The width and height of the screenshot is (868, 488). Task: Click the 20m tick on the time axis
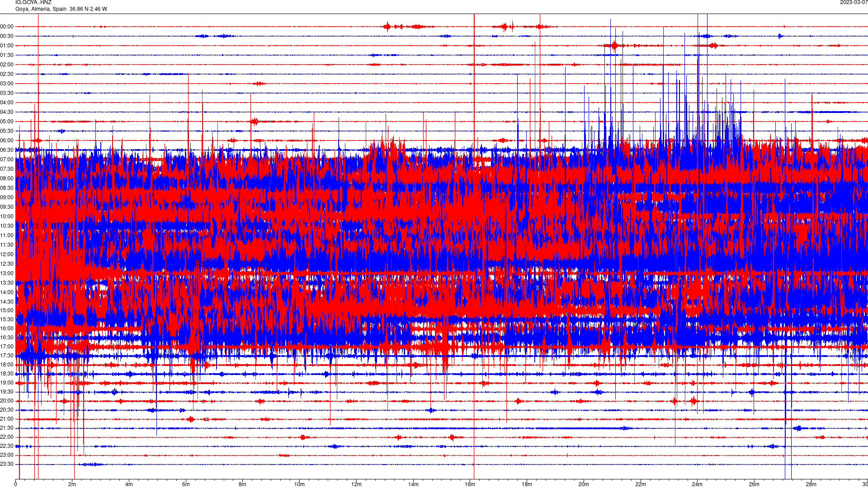point(584,484)
